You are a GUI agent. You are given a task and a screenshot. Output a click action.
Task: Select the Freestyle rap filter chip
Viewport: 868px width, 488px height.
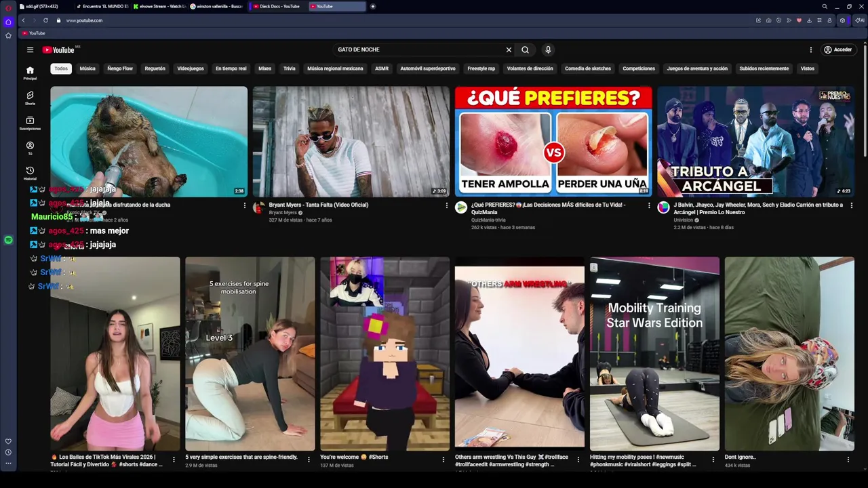click(481, 68)
